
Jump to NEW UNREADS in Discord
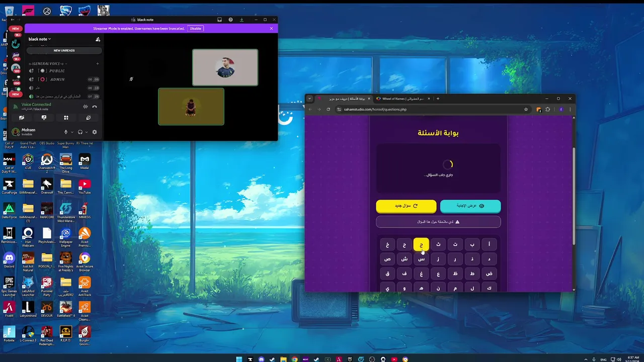64,50
